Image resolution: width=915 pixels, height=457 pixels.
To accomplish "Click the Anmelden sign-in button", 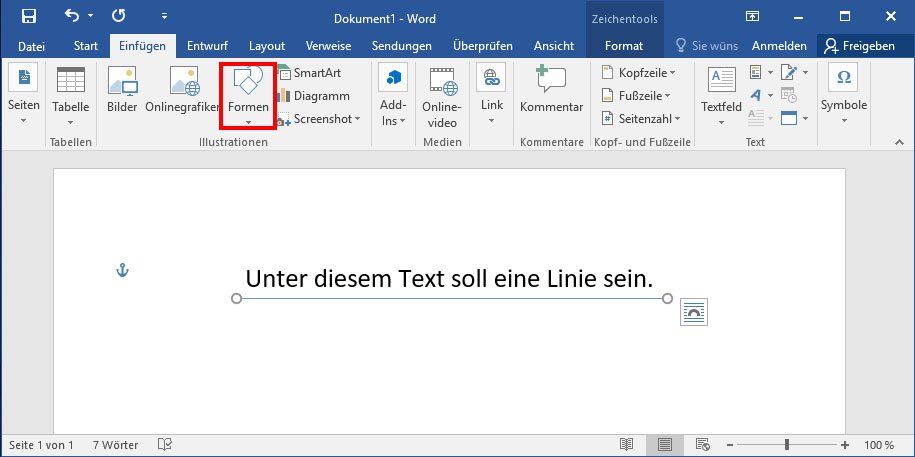I will tap(779, 46).
